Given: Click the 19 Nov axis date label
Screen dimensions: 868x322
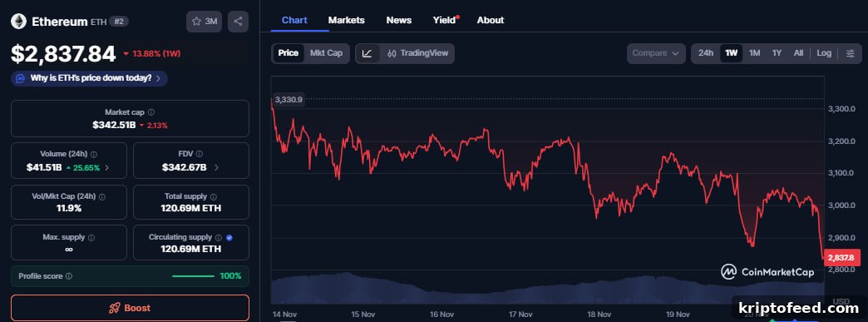Looking at the screenshot, I should coord(678,315).
